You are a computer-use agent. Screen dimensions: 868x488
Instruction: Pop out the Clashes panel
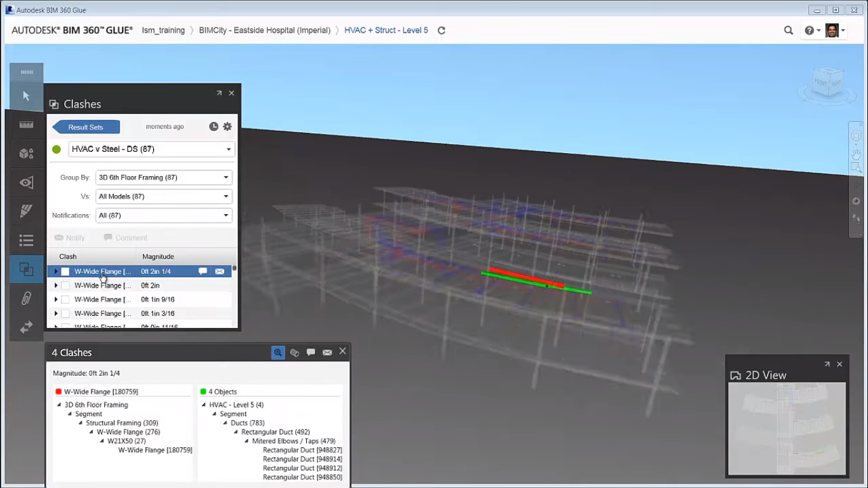(x=219, y=93)
